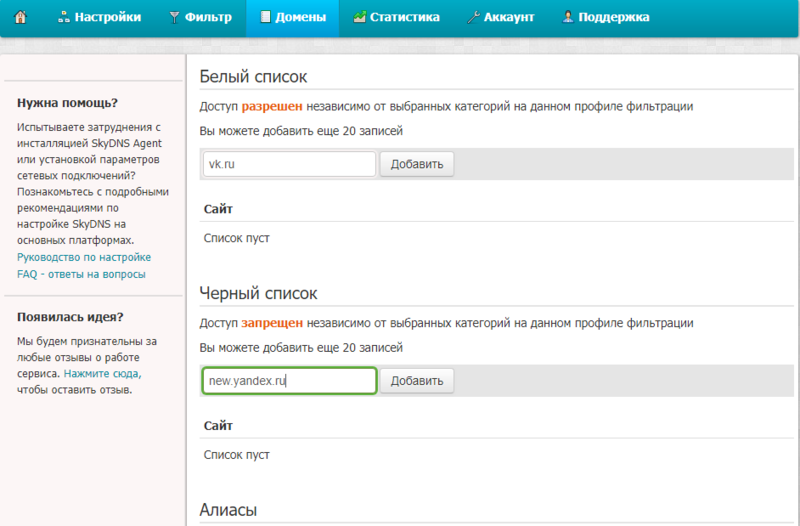Click the chart icon beside Статистика
Image resolution: width=800 pixels, height=526 pixels.
point(359,17)
